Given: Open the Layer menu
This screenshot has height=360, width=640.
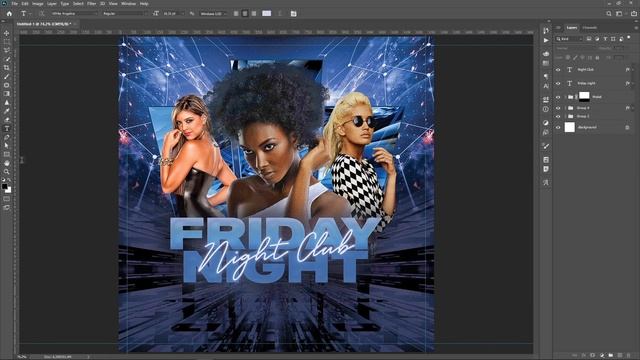Looking at the screenshot, I should click(52, 4).
